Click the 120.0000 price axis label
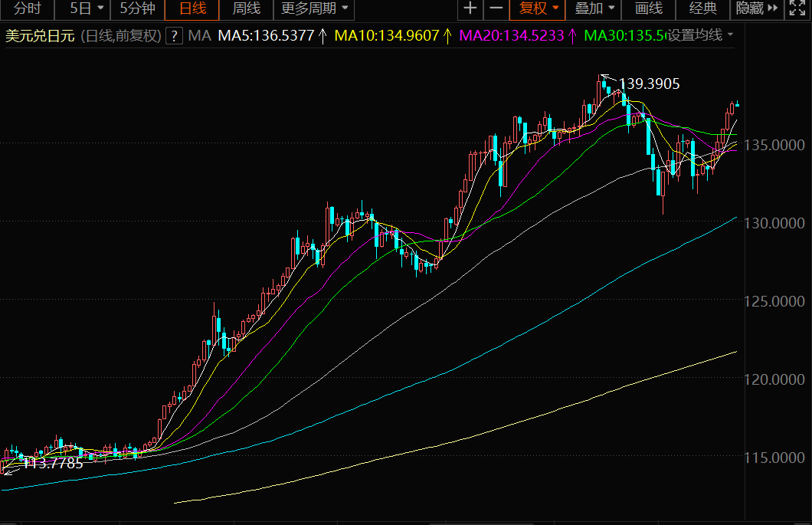 (x=774, y=380)
